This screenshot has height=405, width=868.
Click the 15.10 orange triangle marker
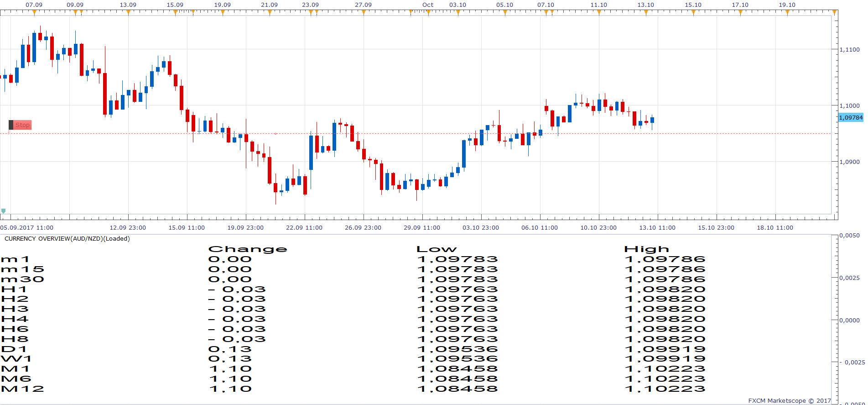click(x=693, y=12)
